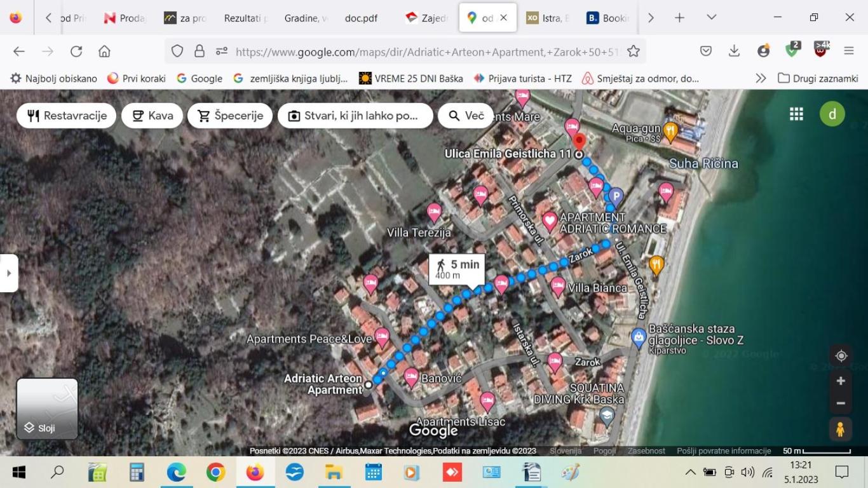Click the Zasebnost footer link
The width and height of the screenshot is (868, 488).
646,451
